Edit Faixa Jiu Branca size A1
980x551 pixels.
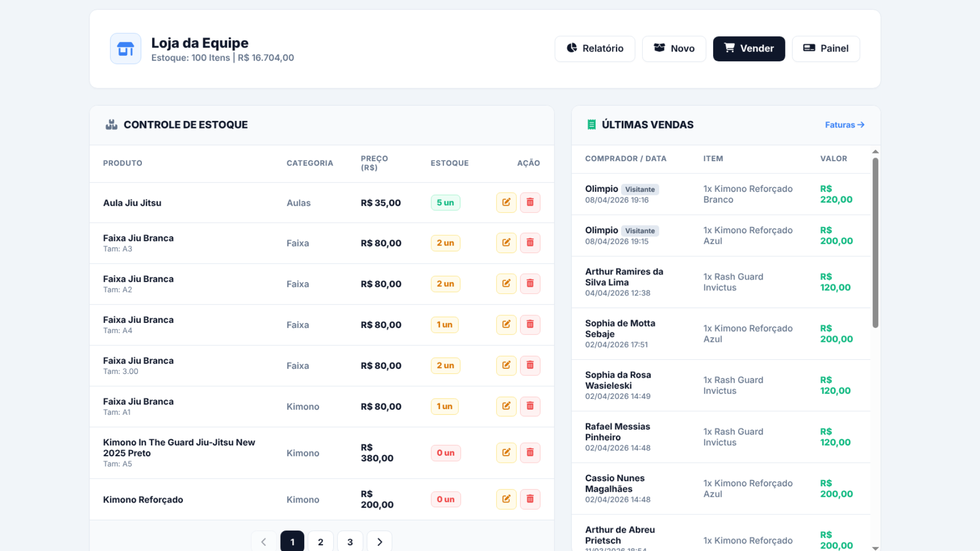point(506,406)
